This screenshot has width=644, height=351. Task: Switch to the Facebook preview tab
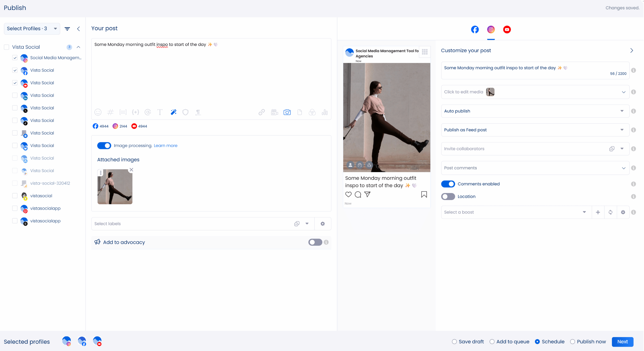pos(475,30)
